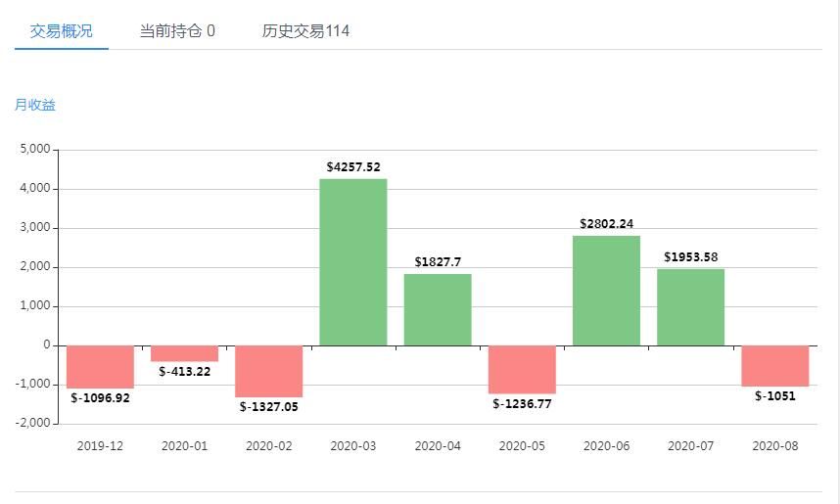Click the 2019-12 axis label
This screenshot has width=840, height=504.
click(x=100, y=445)
